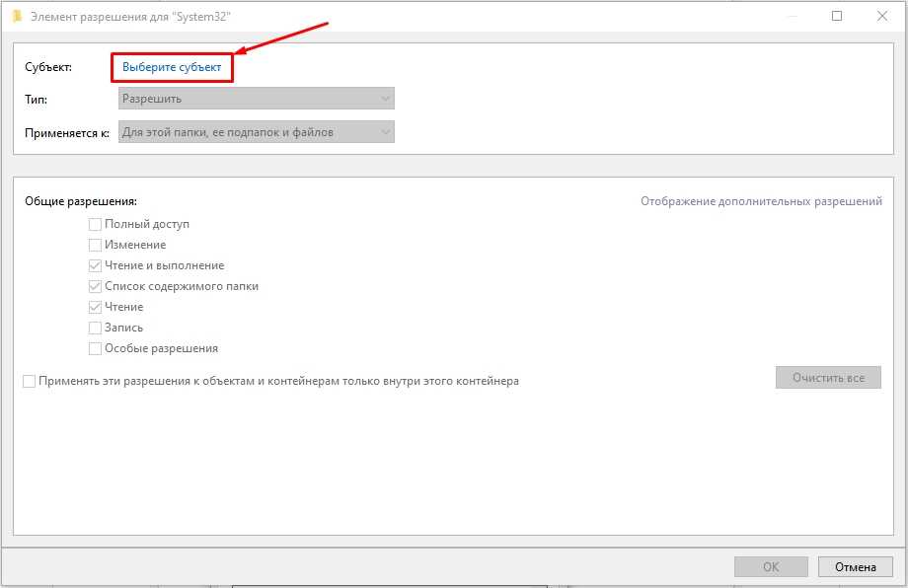Image resolution: width=908 pixels, height=588 pixels.
Task: Click the folder icon in the title bar
Action: [x=16, y=16]
